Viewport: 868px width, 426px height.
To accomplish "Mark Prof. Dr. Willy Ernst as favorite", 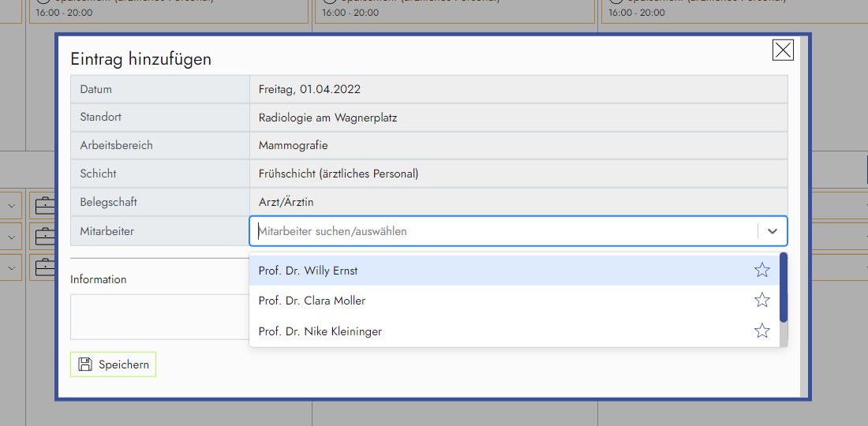I will [x=761, y=271].
